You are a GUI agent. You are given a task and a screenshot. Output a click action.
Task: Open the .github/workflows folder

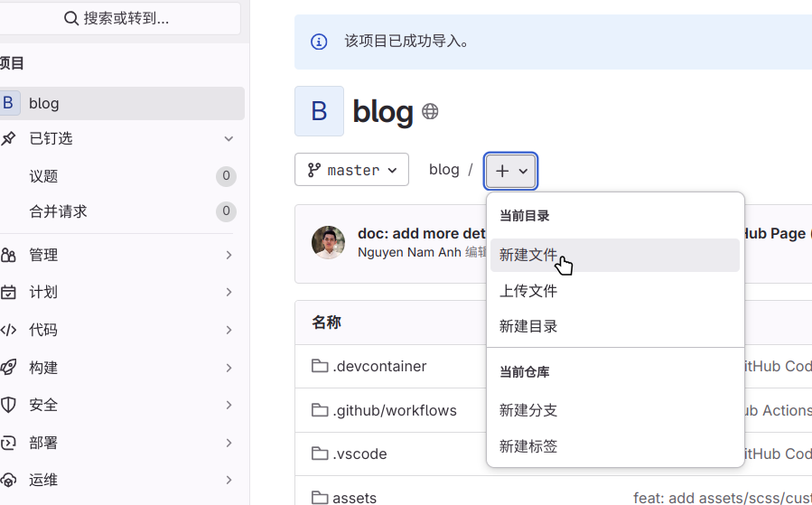point(395,410)
